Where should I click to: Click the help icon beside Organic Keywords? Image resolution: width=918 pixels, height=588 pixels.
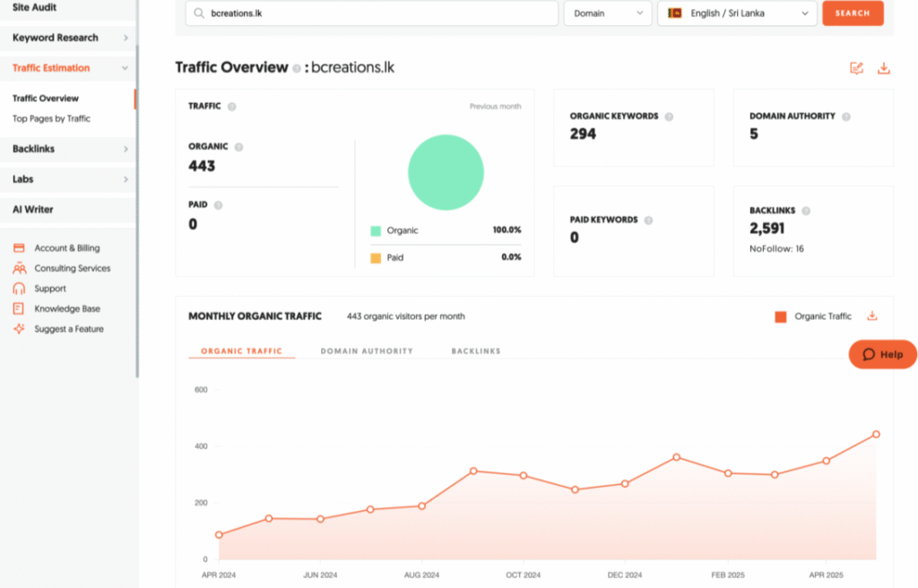(x=669, y=117)
